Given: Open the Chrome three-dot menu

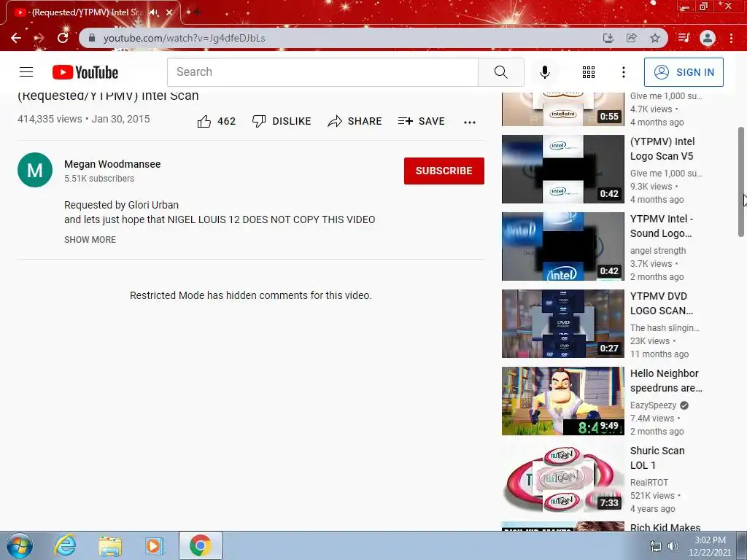Looking at the screenshot, I should point(731,38).
